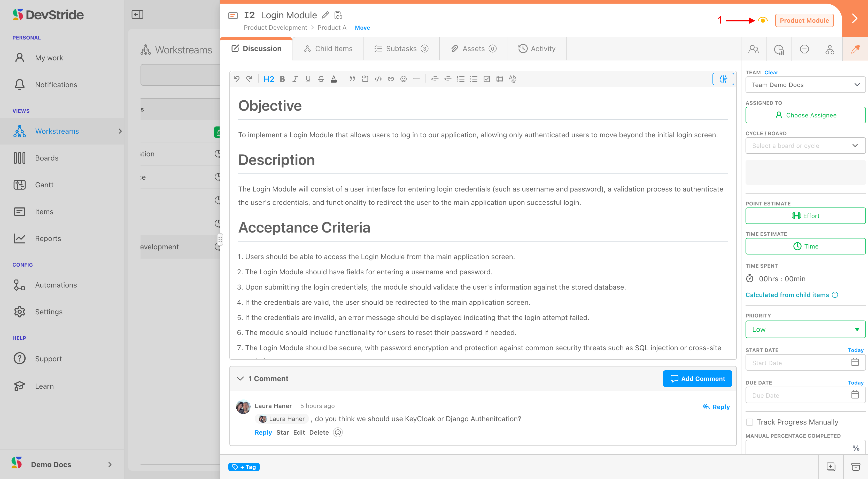Switch to the Subtasks tab
This screenshot has height=479, width=868.
(401, 49)
